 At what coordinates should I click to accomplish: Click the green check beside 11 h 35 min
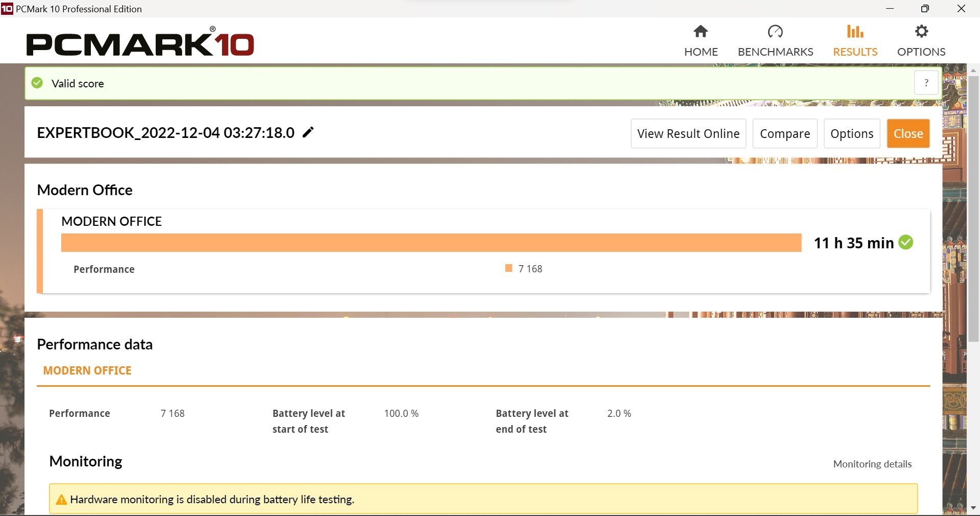click(x=906, y=242)
